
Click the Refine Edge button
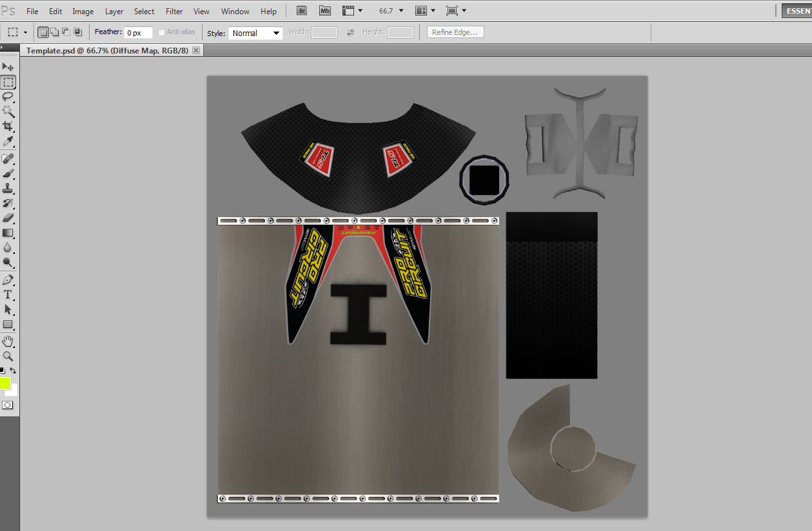pyautogui.click(x=455, y=32)
